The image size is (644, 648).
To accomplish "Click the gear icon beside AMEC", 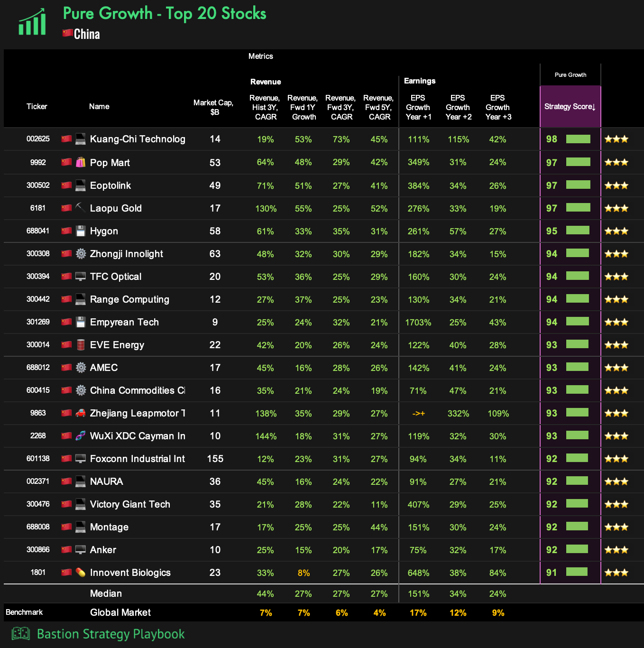I will (81, 367).
